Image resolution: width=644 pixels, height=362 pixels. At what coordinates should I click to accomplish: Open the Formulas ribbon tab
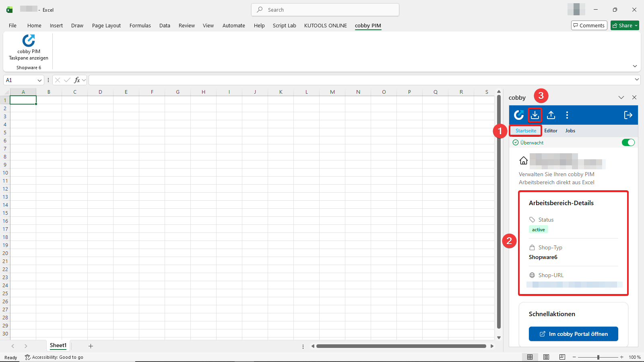pyautogui.click(x=140, y=26)
